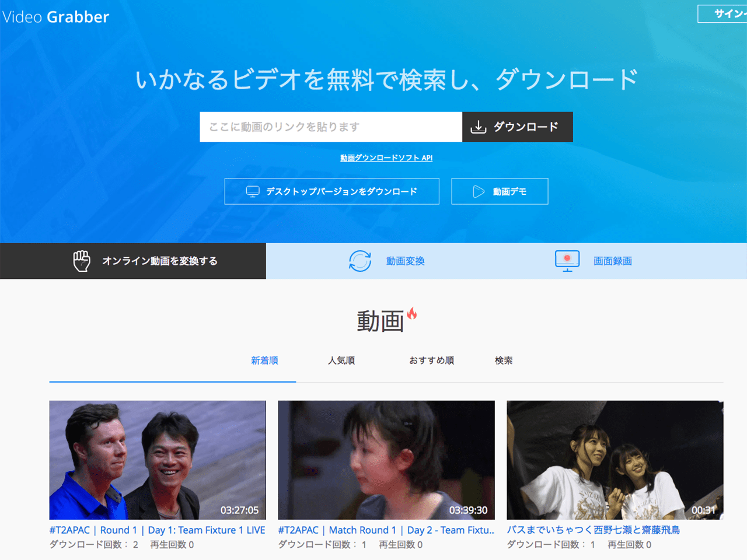Click the download arrow icon
The width and height of the screenshot is (747, 560).
tap(479, 127)
